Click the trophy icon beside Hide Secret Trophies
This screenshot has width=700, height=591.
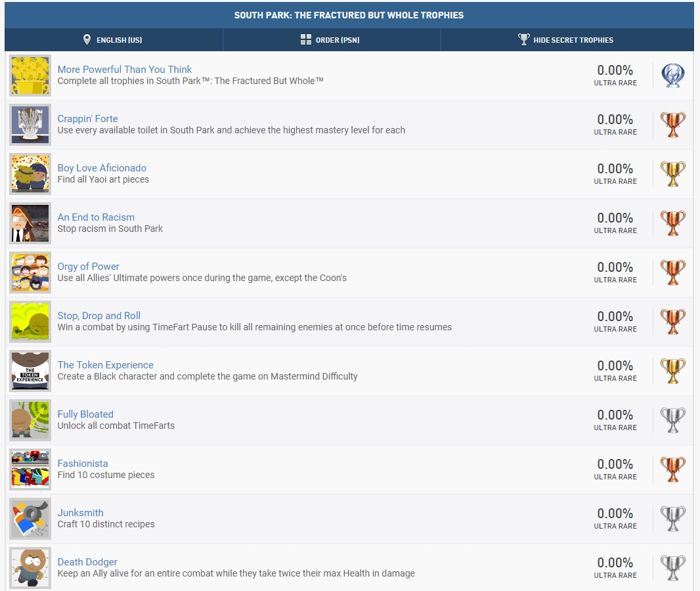pyautogui.click(x=523, y=39)
